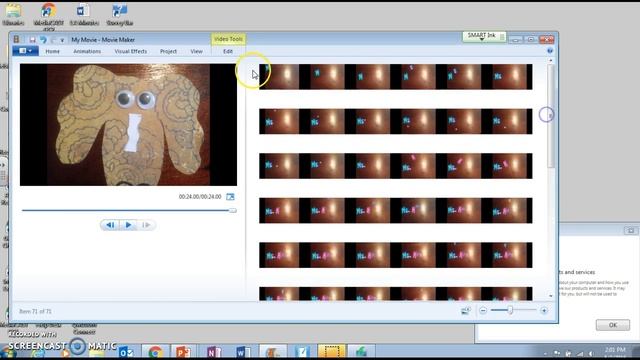Click the Movie Maker app icon in title bar
Screen dimensions: 640x360
(16, 39)
